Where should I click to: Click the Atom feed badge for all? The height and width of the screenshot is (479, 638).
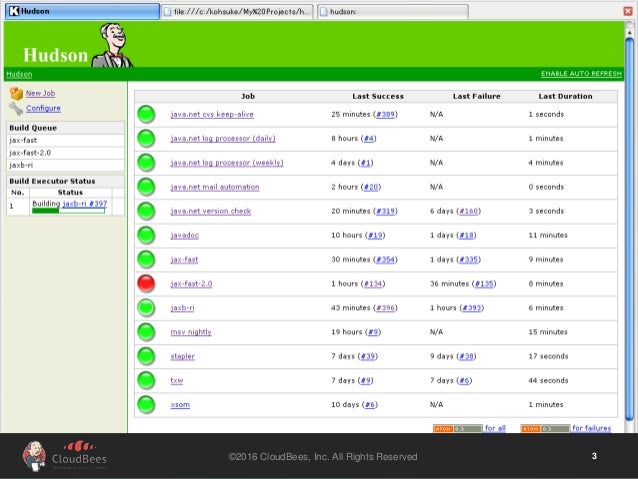(x=458, y=429)
